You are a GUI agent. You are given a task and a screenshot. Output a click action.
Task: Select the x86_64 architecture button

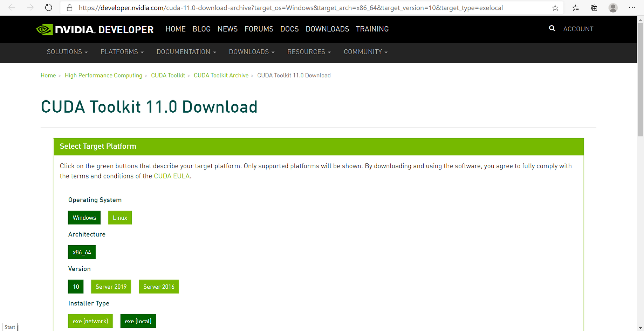82,252
